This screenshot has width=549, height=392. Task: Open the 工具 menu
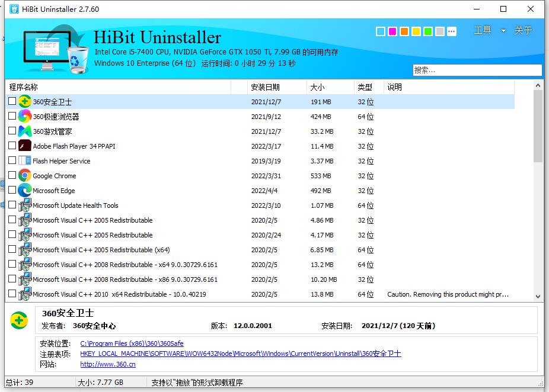pyautogui.click(x=483, y=30)
